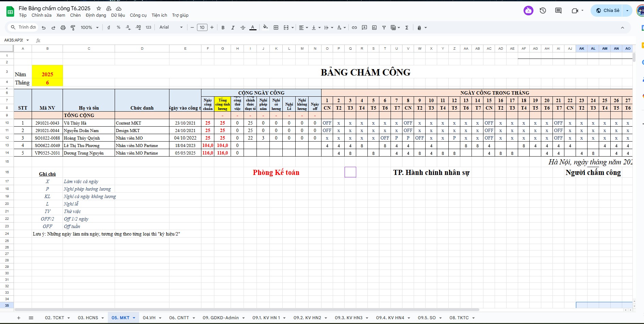Expand the 05. MKT sheet tab menu
This screenshot has width=644, height=324.
coord(134,318)
